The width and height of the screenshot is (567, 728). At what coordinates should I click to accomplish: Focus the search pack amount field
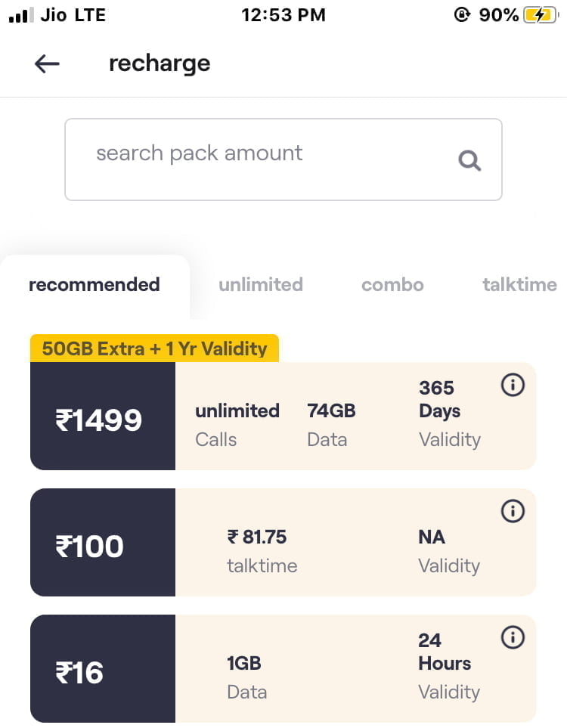[283, 160]
